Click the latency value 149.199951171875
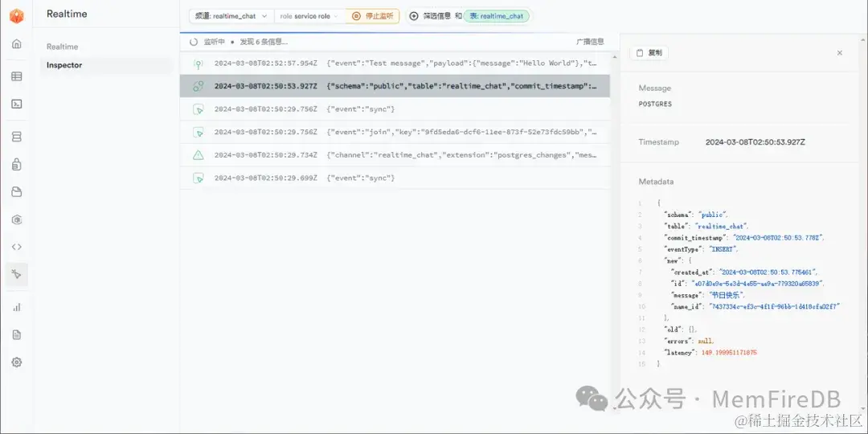This screenshot has height=434, width=868. point(729,353)
